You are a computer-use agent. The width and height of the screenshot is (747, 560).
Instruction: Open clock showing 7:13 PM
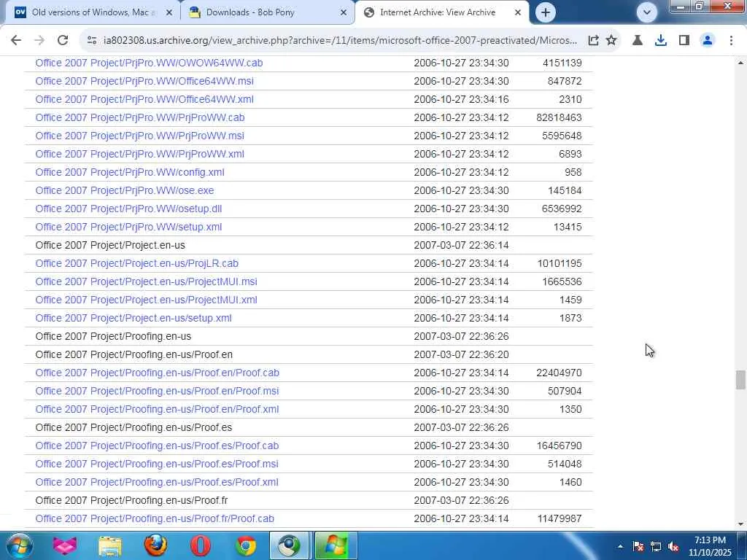point(710,546)
